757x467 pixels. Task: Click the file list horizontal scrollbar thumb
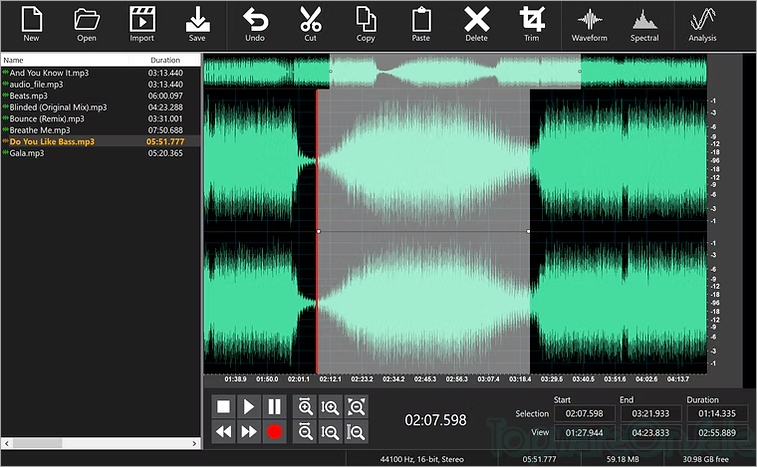click(37, 443)
